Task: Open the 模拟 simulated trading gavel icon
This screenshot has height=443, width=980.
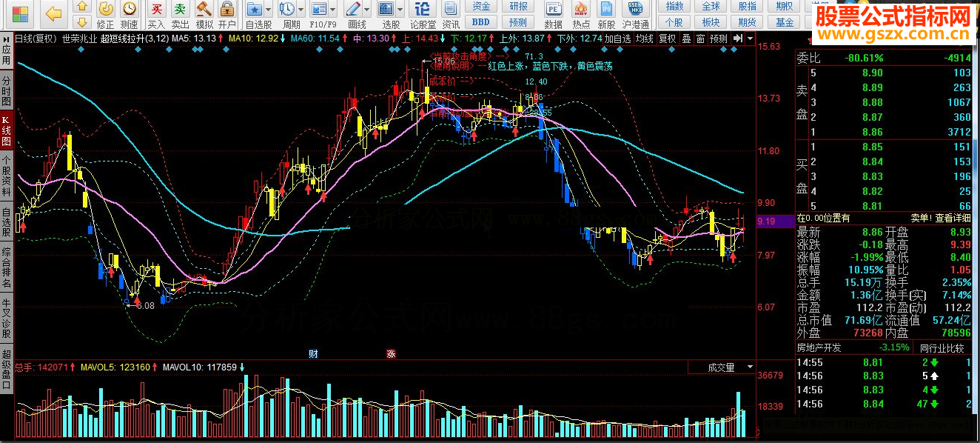Action: click(204, 9)
